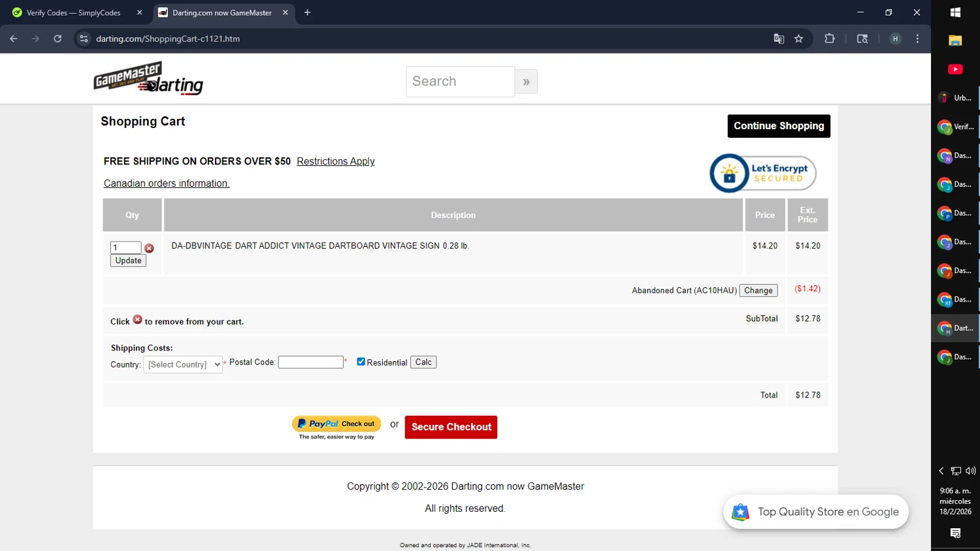Open a new browser tab with plus icon
The width and height of the screenshot is (980, 551).
(307, 12)
